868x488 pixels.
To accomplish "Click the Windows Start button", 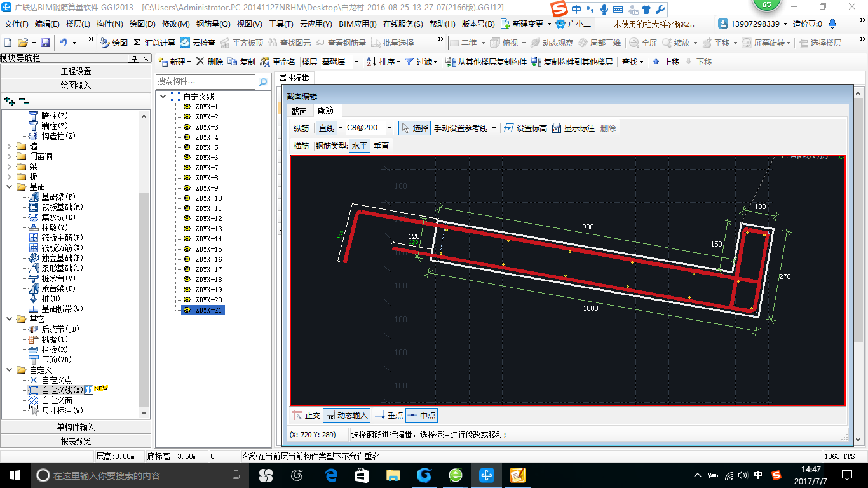I will (15, 475).
